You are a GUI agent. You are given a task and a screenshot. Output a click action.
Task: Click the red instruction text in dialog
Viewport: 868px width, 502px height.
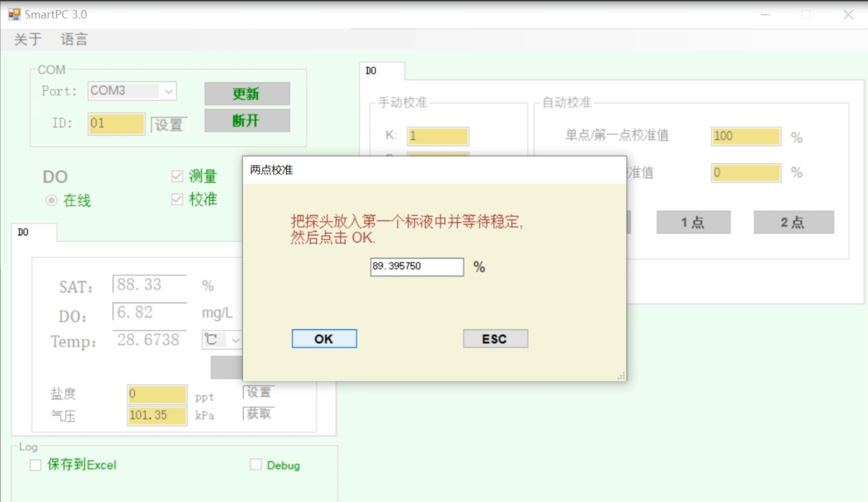(407, 230)
